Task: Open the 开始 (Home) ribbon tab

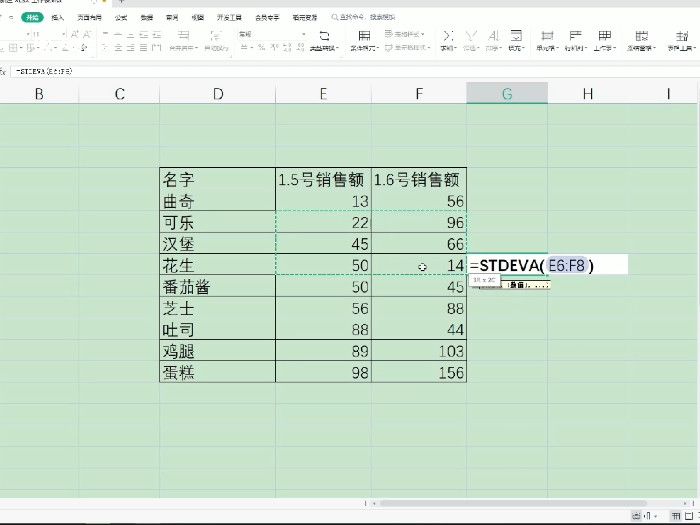Action: [x=32, y=17]
